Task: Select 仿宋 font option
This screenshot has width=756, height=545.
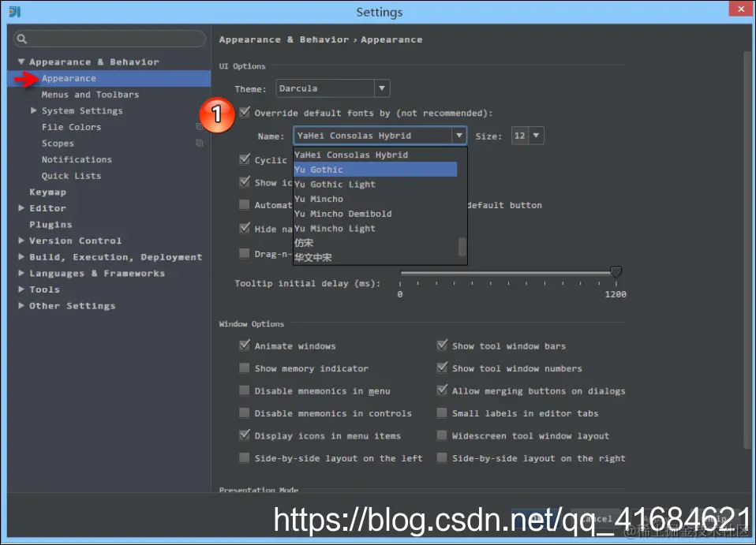Action: pyautogui.click(x=375, y=243)
